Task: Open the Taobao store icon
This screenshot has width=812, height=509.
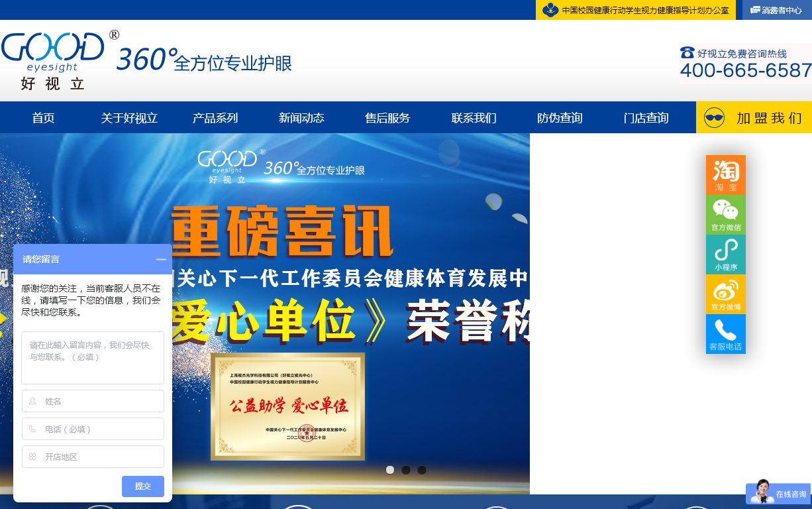Action: coord(726,175)
